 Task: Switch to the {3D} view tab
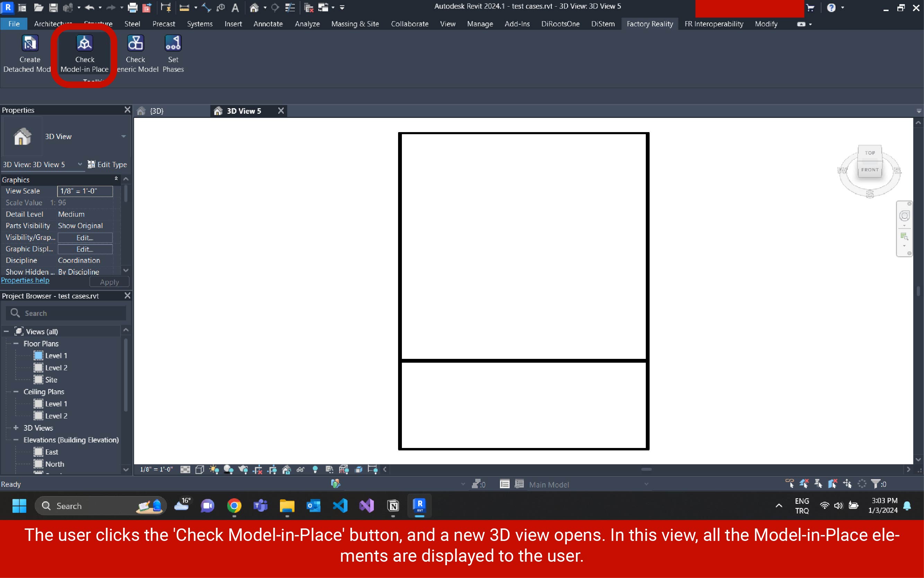157,111
